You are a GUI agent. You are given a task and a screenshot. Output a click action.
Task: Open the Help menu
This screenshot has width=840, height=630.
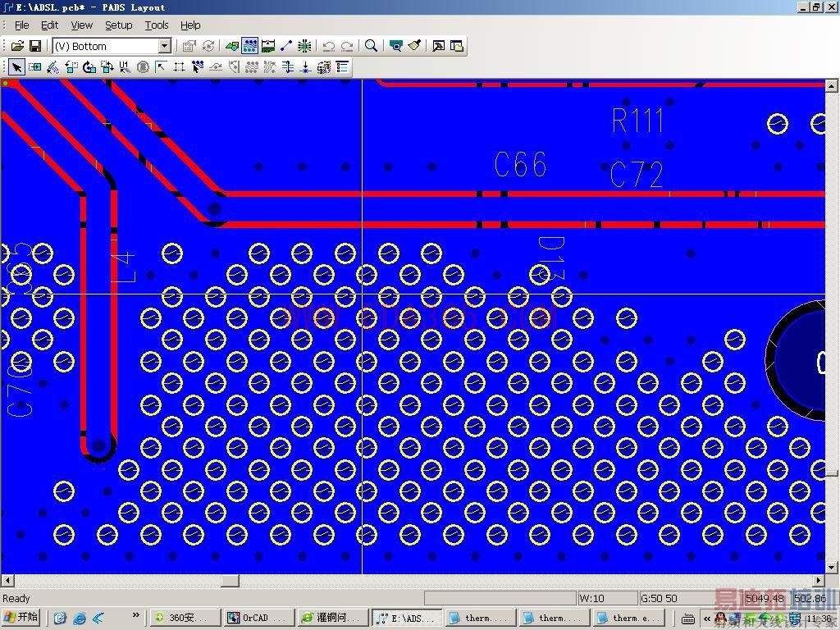[190, 25]
